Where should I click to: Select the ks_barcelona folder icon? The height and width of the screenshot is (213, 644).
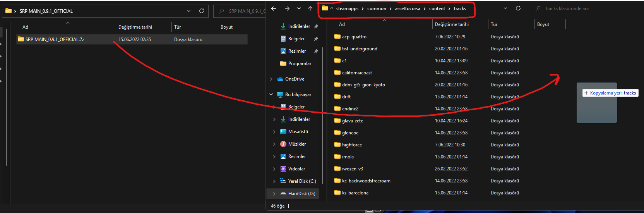(337, 192)
